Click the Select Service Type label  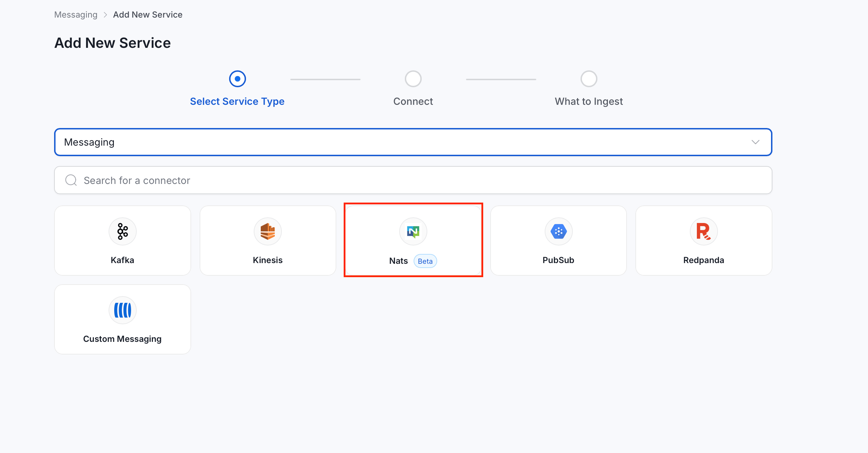point(237,101)
